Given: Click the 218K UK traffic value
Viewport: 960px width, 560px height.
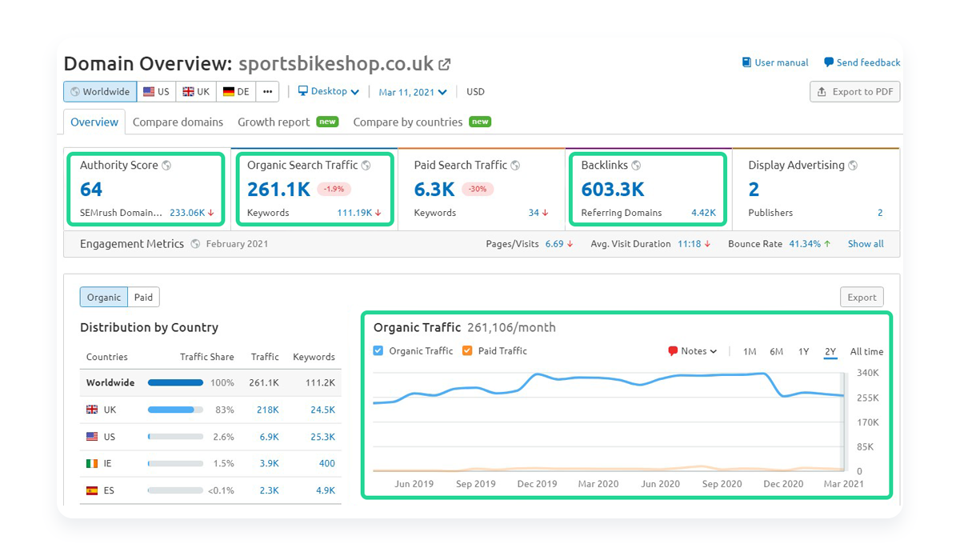Looking at the screenshot, I should click(x=268, y=410).
